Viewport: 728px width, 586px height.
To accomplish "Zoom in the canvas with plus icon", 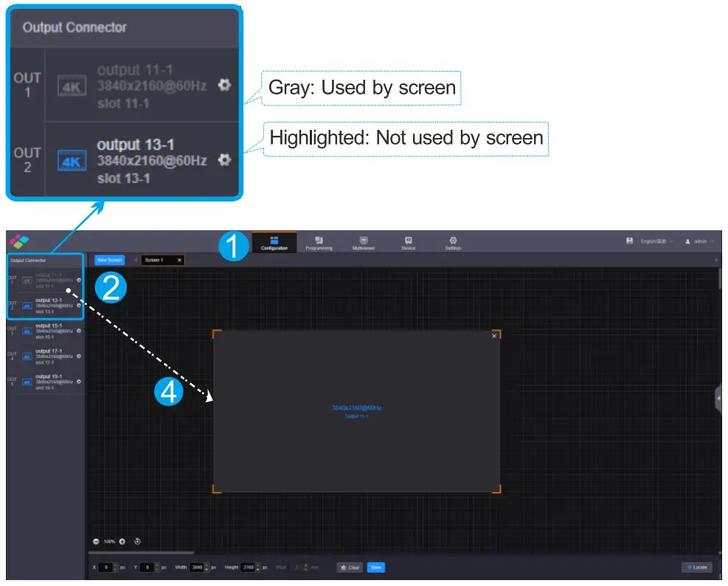I will [122, 542].
